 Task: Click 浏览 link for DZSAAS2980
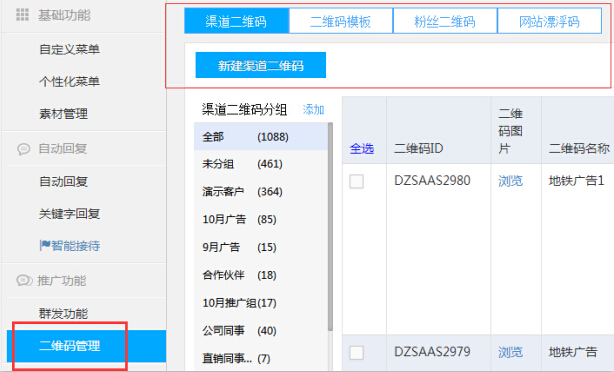point(510,181)
